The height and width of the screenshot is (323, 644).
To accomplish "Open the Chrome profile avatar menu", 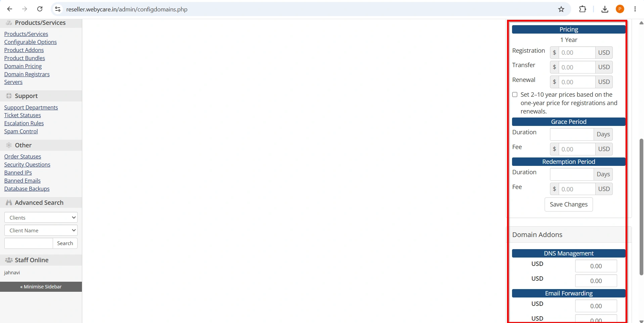I will click(620, 9).
